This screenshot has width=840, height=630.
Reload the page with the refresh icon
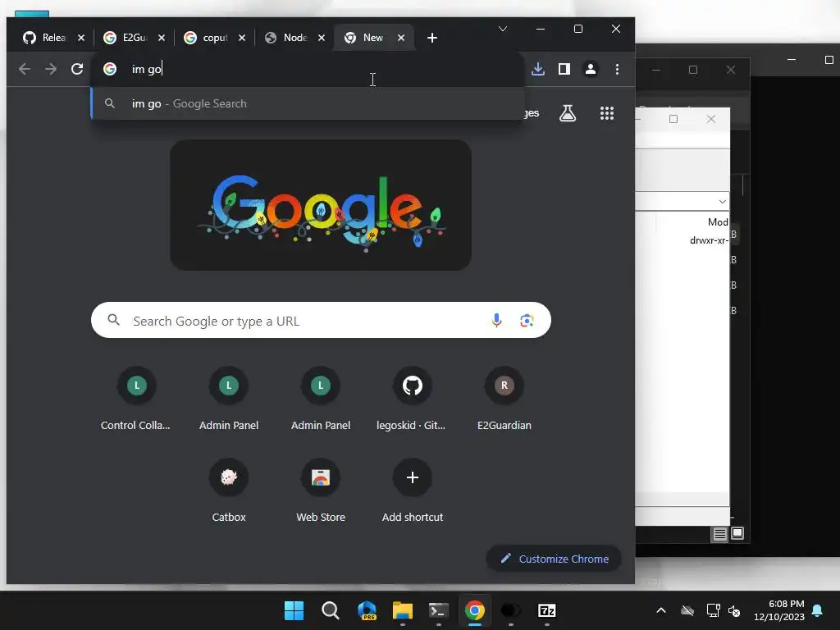coord(77,69)
